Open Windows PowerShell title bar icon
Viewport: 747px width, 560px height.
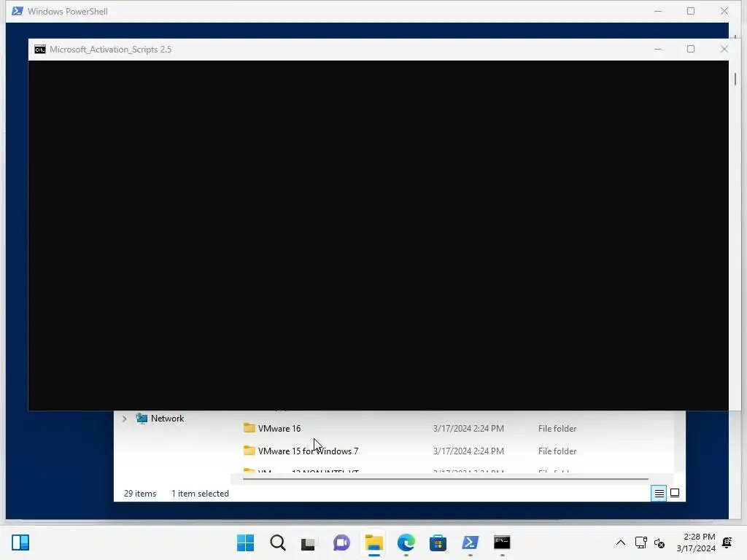[18, 11]
